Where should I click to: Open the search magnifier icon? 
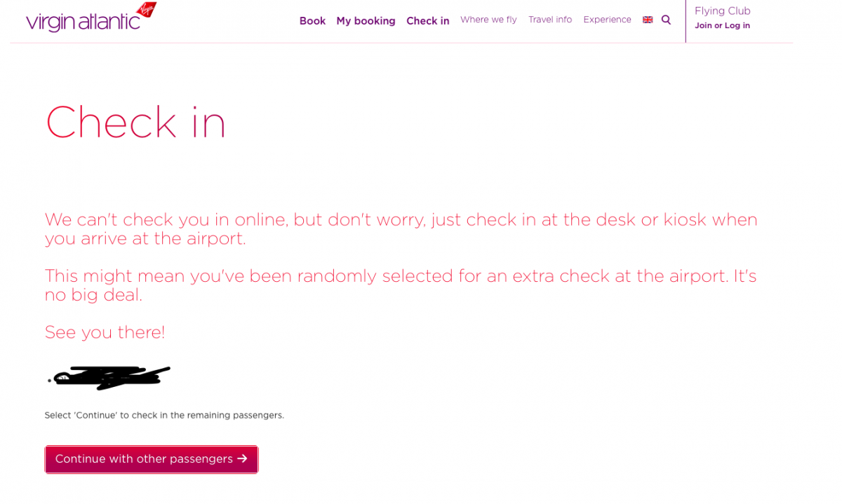click(666, 20)
